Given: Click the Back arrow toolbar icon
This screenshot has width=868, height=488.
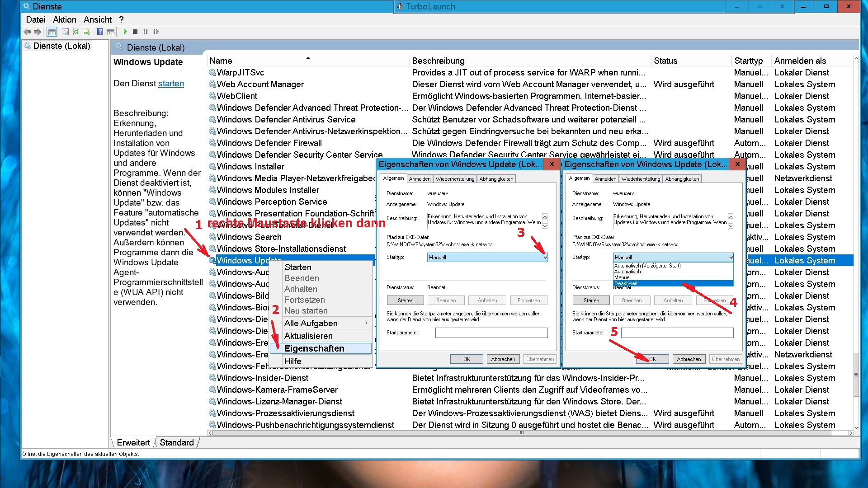Looking at the screenshot, I should [x=27, y=32].
